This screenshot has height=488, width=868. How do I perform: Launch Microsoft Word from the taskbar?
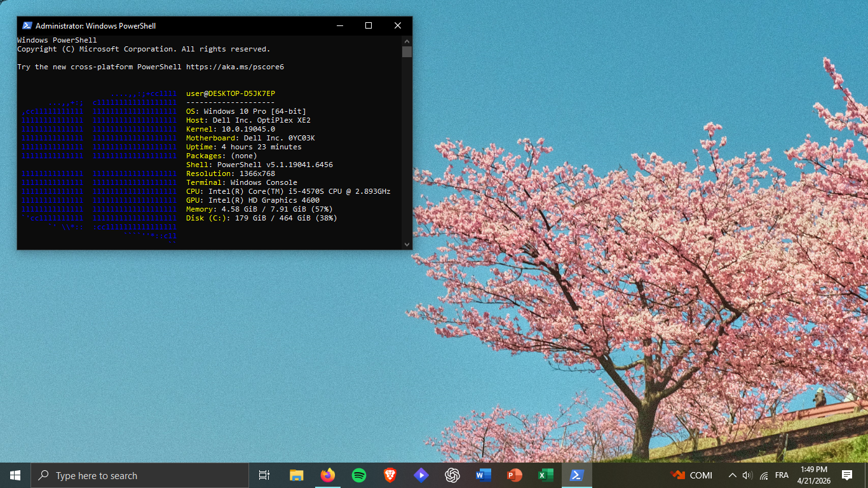(x=483, y=475)
